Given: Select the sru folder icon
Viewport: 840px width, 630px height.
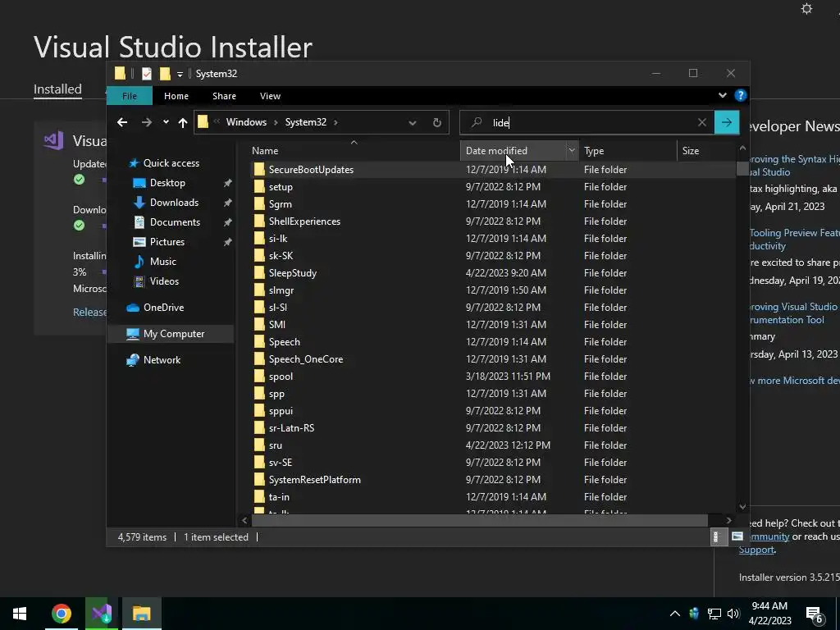Looking at the screenshot, I should coord(259,445).
